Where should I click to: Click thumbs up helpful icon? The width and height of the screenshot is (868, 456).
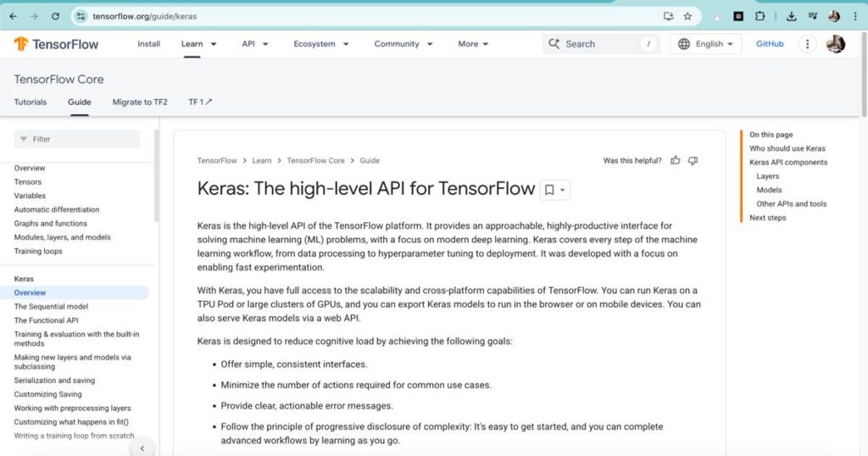click(x=676, y=160)
